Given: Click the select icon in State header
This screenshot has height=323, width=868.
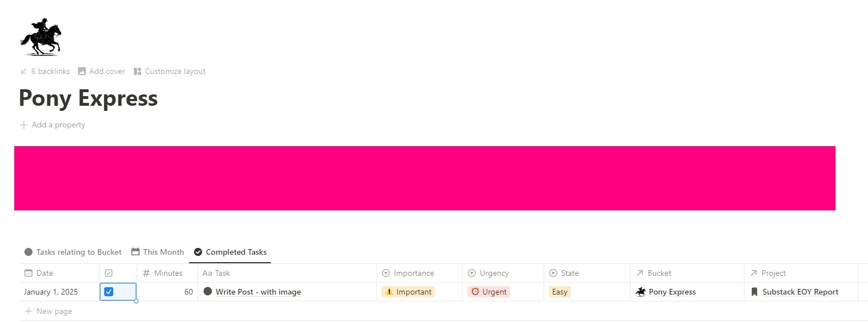Looking at the screenshot, I should click(x=553, y=273).
